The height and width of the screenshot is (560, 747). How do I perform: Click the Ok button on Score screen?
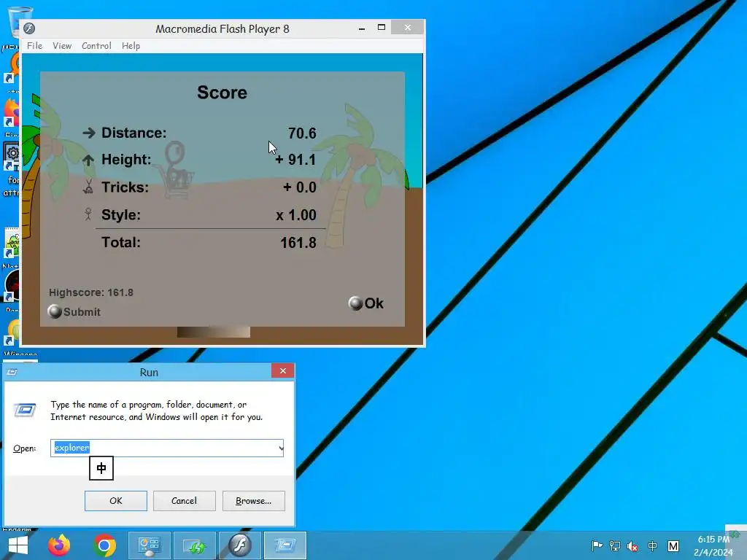366,303
